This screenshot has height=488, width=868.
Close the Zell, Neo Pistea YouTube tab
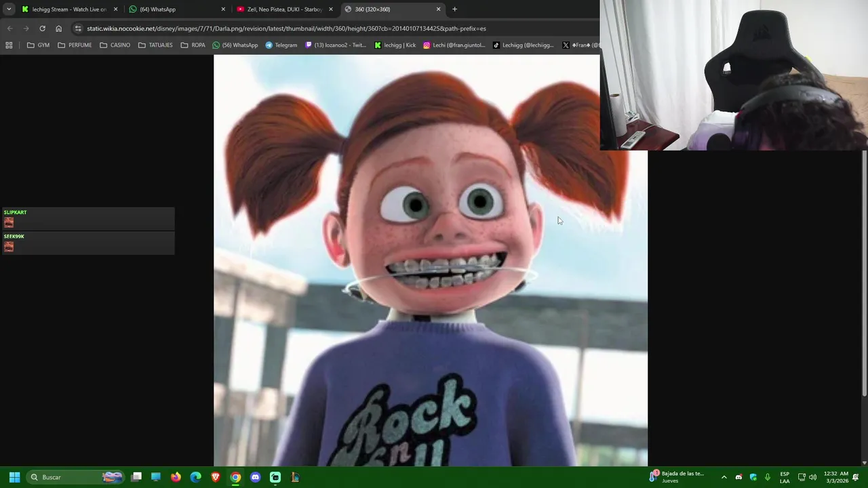click(x=331, y=9)
